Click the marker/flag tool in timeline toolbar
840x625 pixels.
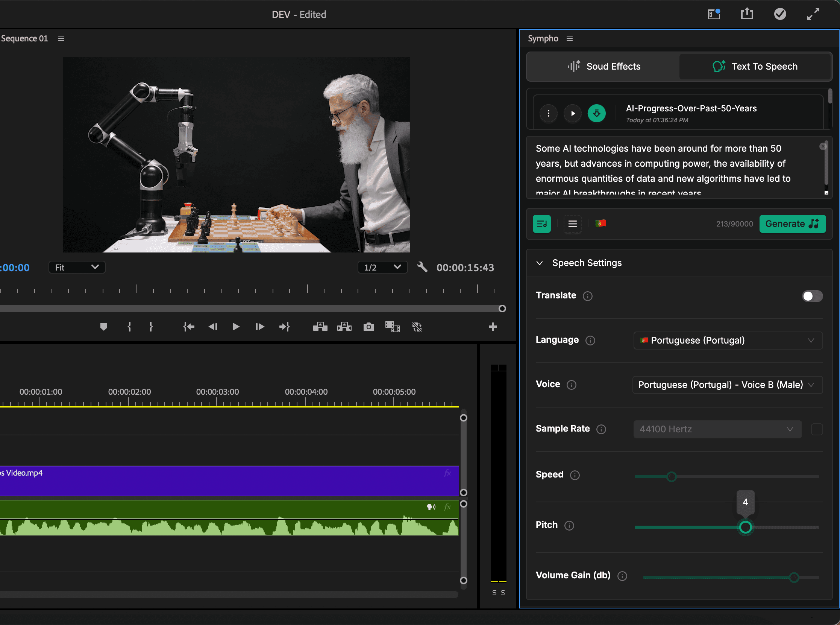click(104, 326)
